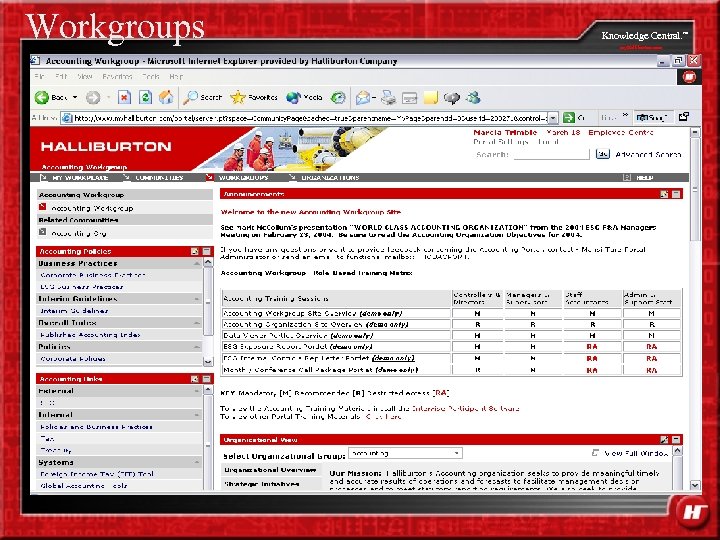Print the page with the printer icon
Image resolution: width=720 pixels, height=540 pixels.
pyautogui.click(x=388, y=97)
